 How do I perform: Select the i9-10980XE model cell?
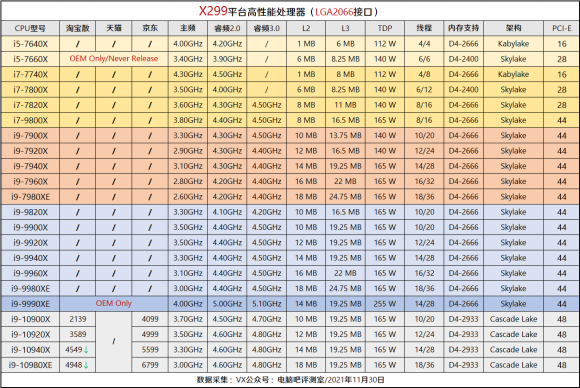click(x=30, y=365)
